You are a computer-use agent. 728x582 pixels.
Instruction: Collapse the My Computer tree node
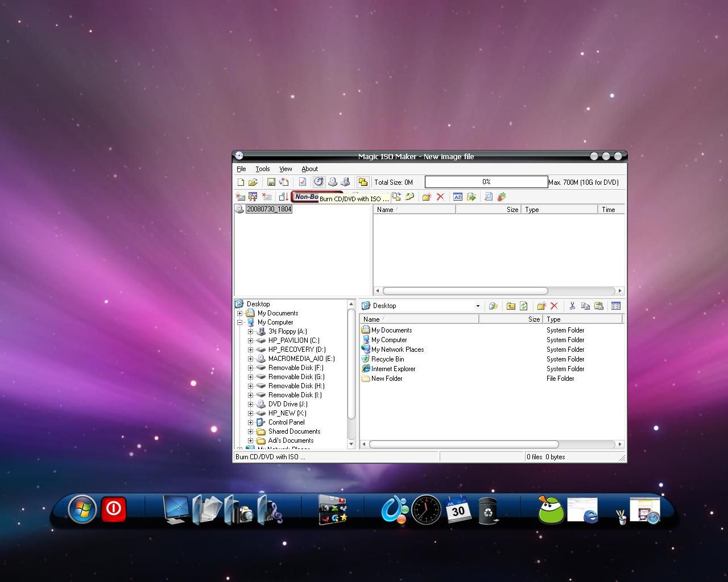[x=240, y=322]
